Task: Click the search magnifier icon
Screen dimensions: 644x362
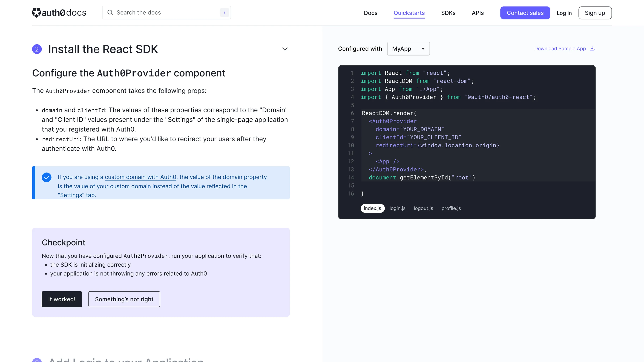Action: coord(110,13)
